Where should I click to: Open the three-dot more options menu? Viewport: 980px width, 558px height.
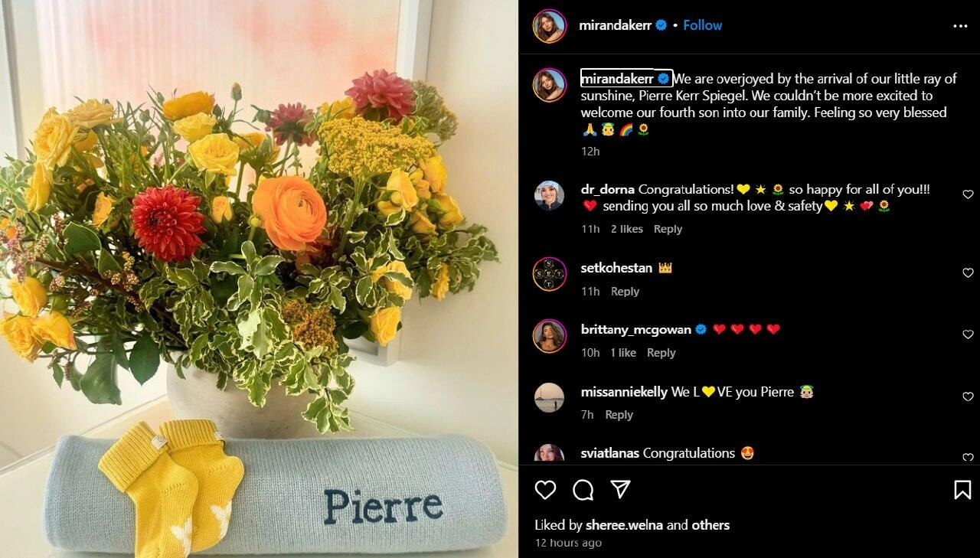tap(960, 26)
